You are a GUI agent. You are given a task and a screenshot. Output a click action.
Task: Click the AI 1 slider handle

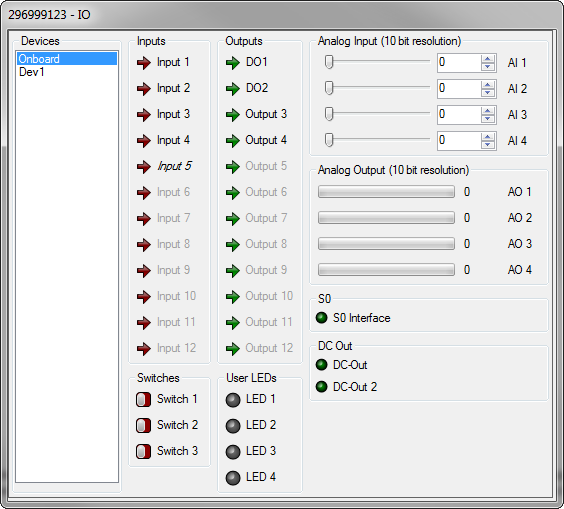329,62
